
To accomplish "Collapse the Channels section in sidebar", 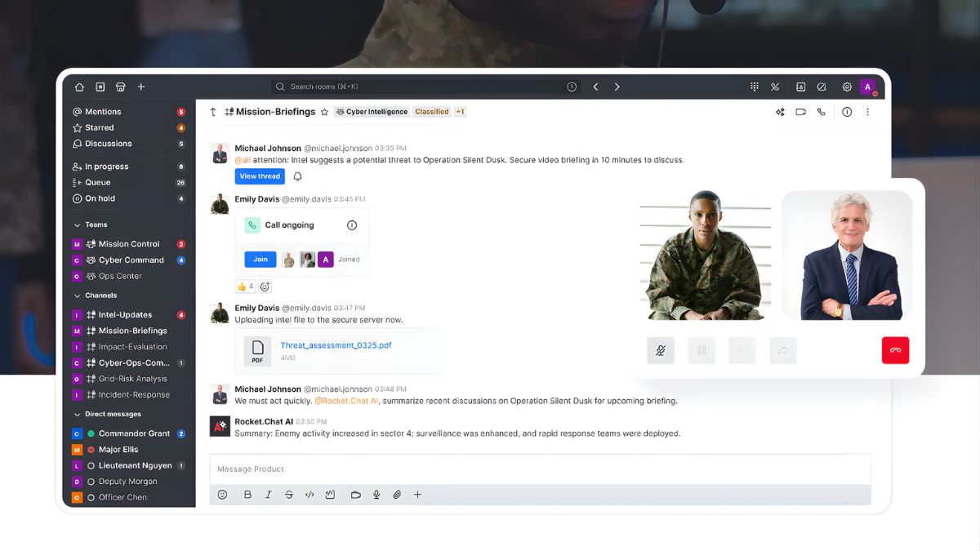I will click(x=78, y=295).
